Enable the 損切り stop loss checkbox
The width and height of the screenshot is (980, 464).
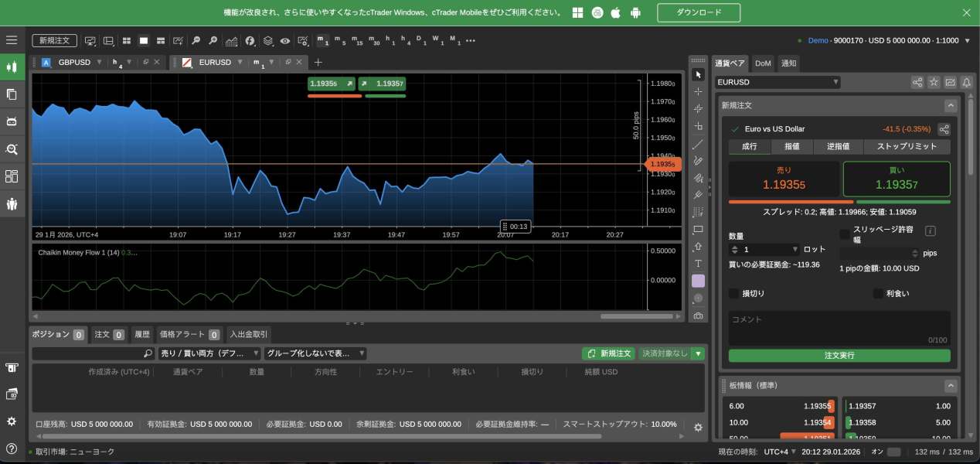pyautogui.click(x=733, y=294)
